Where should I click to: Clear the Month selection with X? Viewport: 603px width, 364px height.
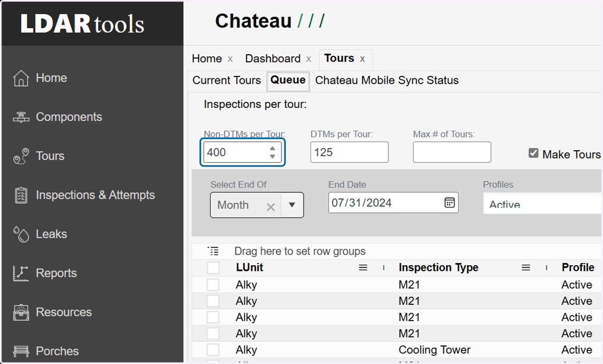click(x=270, y=207)
